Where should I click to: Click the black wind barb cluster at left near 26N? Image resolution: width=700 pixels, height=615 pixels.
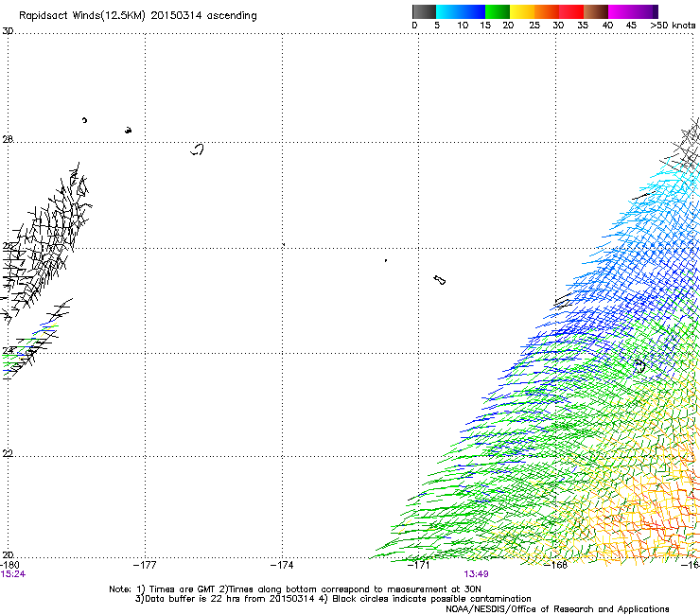click(x=44, y=241)
